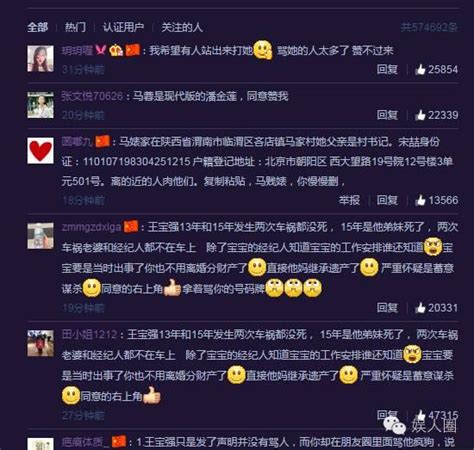
Task: Report the comment via 举报
Action: 349,200
